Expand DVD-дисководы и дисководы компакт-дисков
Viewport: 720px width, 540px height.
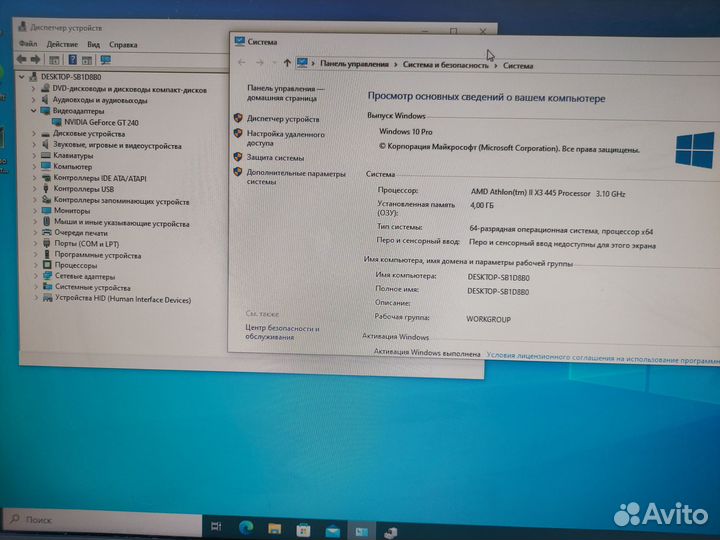pos(33,87)
